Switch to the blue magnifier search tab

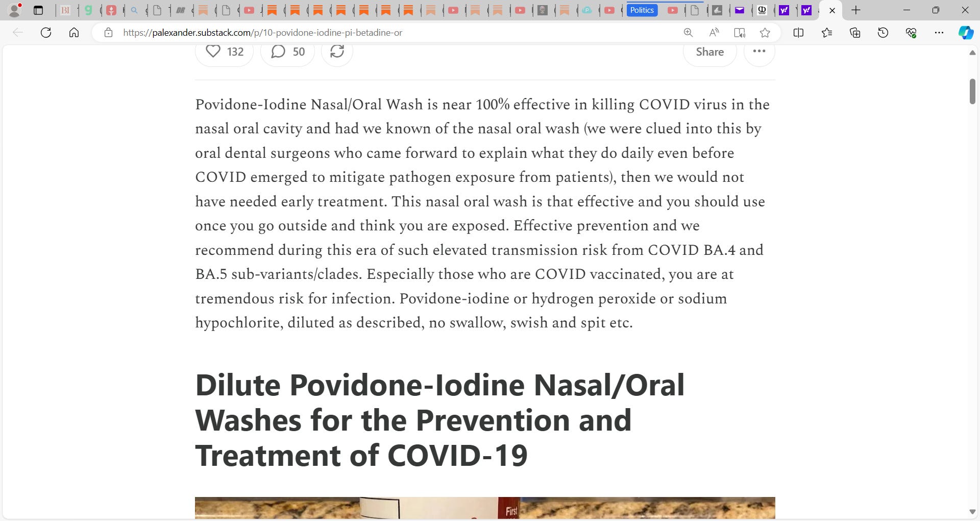[x=134, y=10]
